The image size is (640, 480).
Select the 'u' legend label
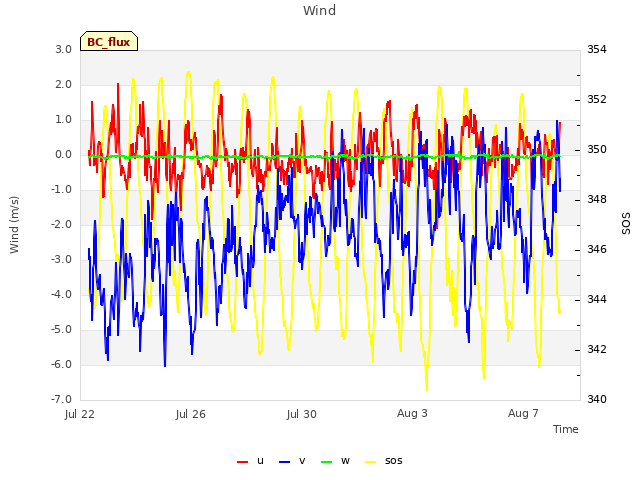pyautogui.click(x=260, y=461)
